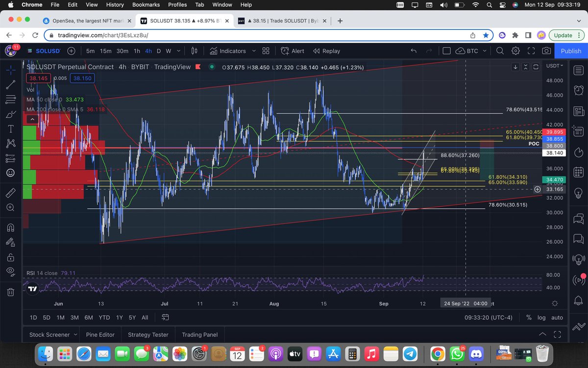Screen dimensions: 588x368
Task: Switch to 15m timeframe
Action: [x=105, y=51]
